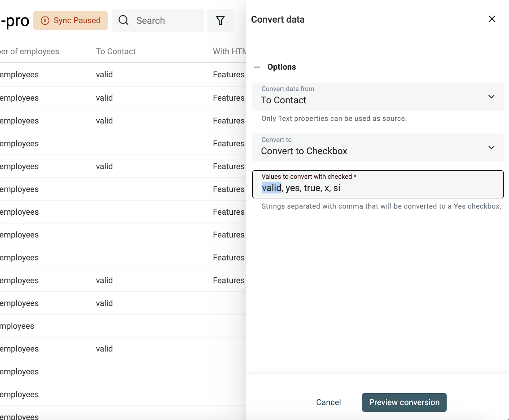Close the Convert data panel with the X

(x=492, y=19)
